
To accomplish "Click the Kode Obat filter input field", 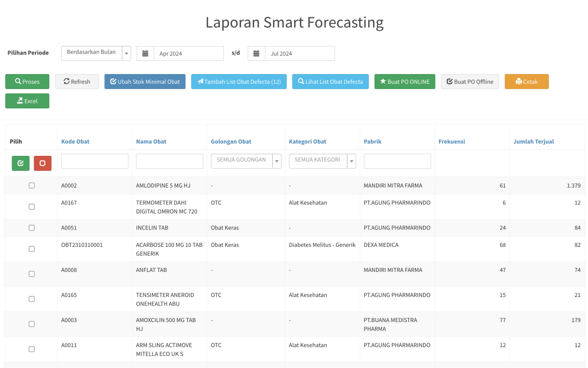I will [x=95, y=161].
